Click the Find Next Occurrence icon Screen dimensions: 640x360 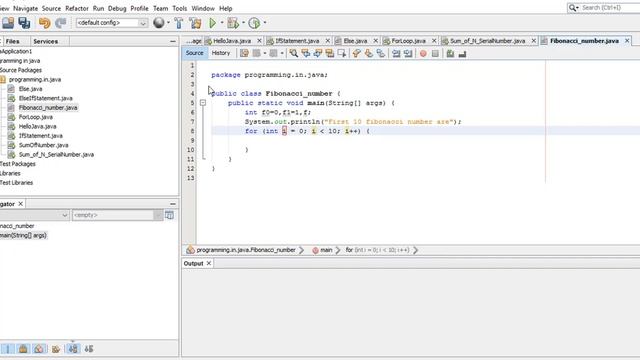(317, 53)
